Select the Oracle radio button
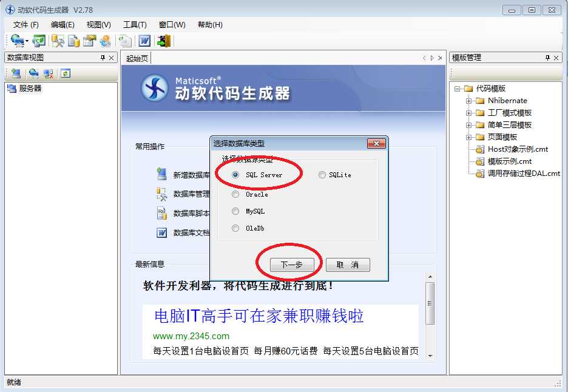Image resolution: width=568 pixels, height=392 pixels. point(235,194)
